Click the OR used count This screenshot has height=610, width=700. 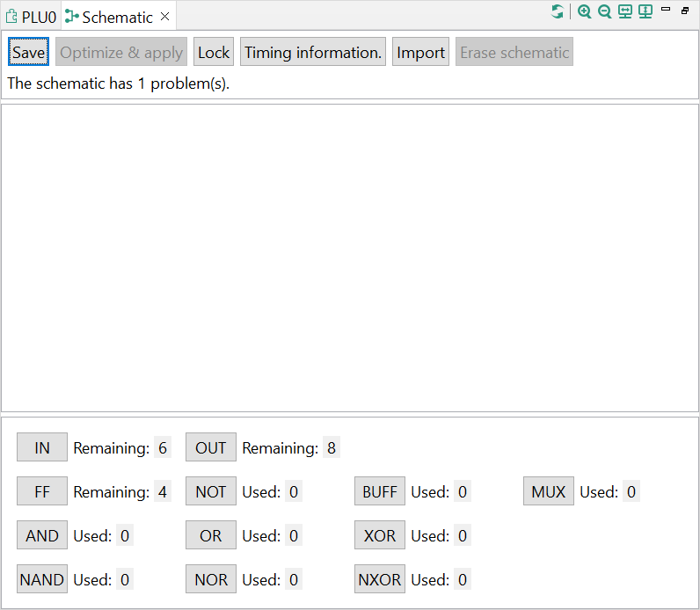pyautogui.click(x=294, y=535)
